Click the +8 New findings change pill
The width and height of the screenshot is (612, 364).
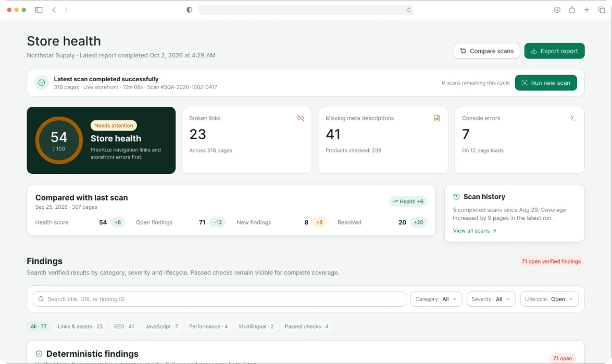(319, 222)
